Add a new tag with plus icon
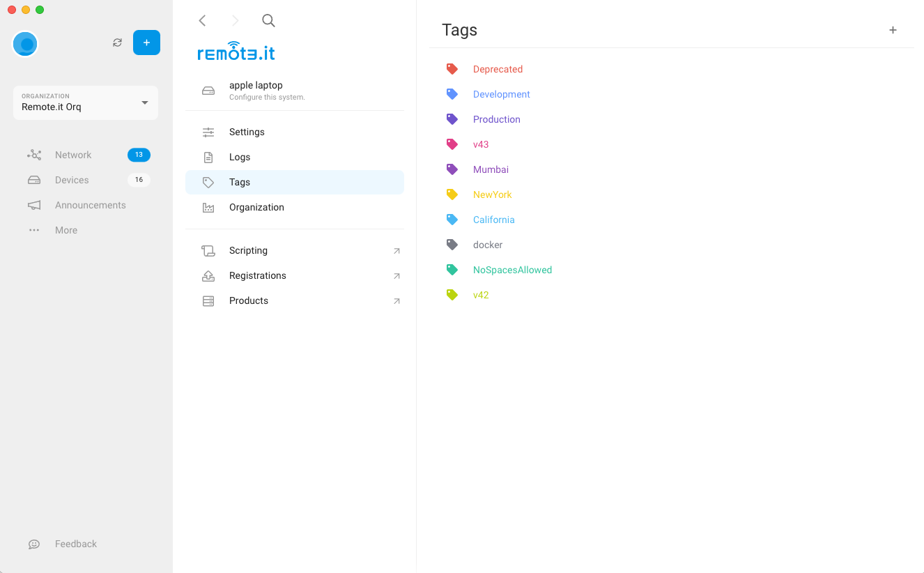Screen dimensions: 924x573 [893, 30]
